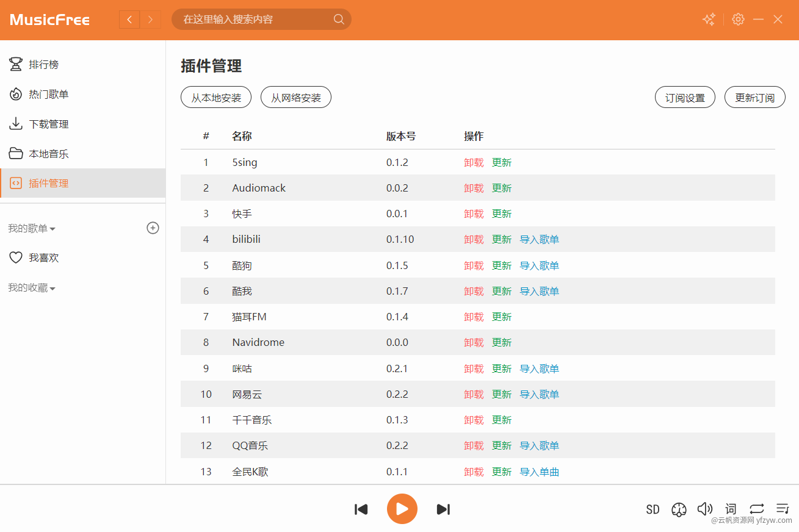Screen dimensions: 799x532
Task: Select the bilibili plugin name
Action: click(x=247, y=239)
